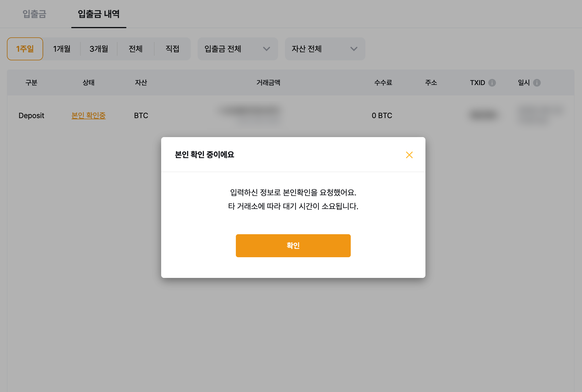Click the orange 확인 button
The width and height of the screenshot is (582, 392).
(x=293, y=245)
